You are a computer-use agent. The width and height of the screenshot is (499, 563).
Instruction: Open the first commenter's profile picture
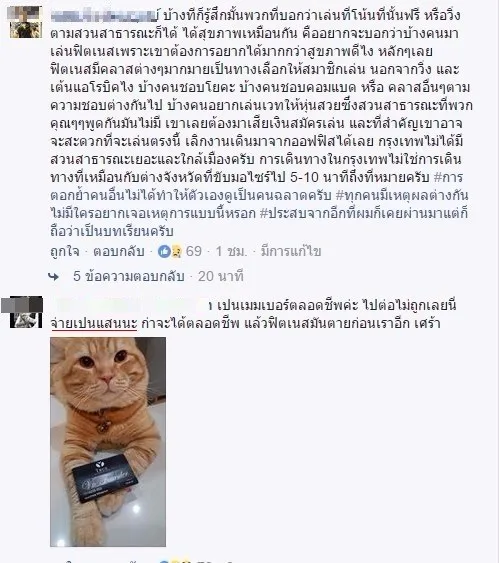(25, 22)
